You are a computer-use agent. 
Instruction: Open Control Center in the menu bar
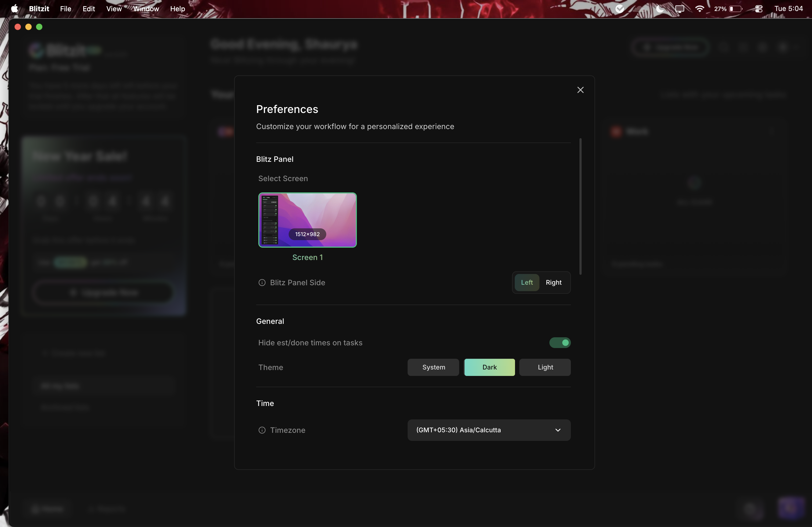point(759,9)
